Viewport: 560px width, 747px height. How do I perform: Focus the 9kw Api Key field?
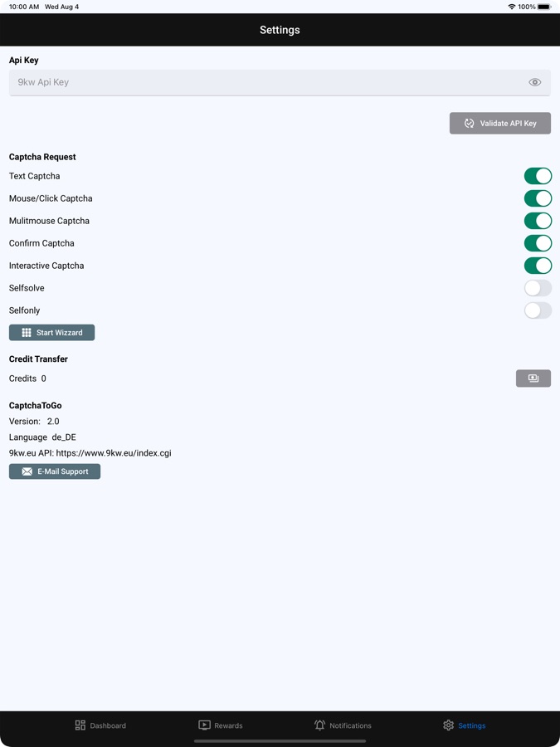265,82
